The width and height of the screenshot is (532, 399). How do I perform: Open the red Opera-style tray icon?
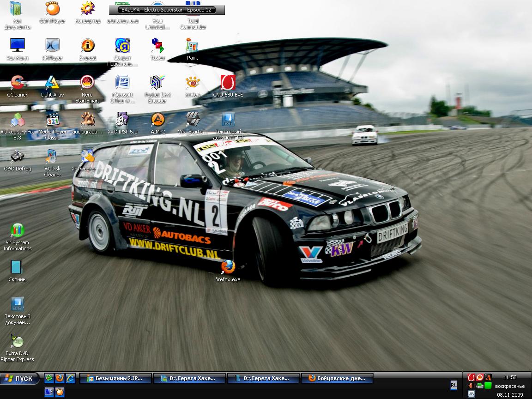tap(471, 377)
